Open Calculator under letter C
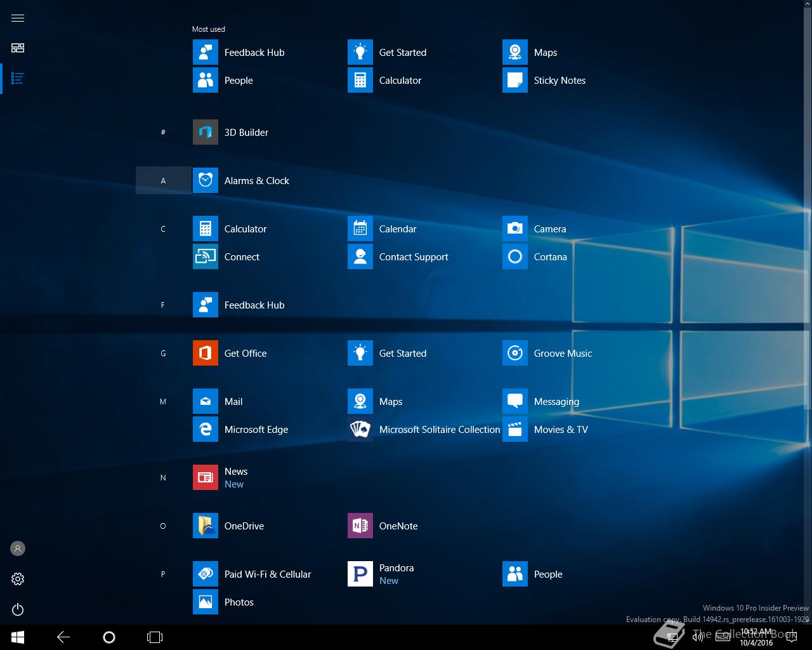The height and width of the screenshot is (650, 812). click(x=269, y=229)
